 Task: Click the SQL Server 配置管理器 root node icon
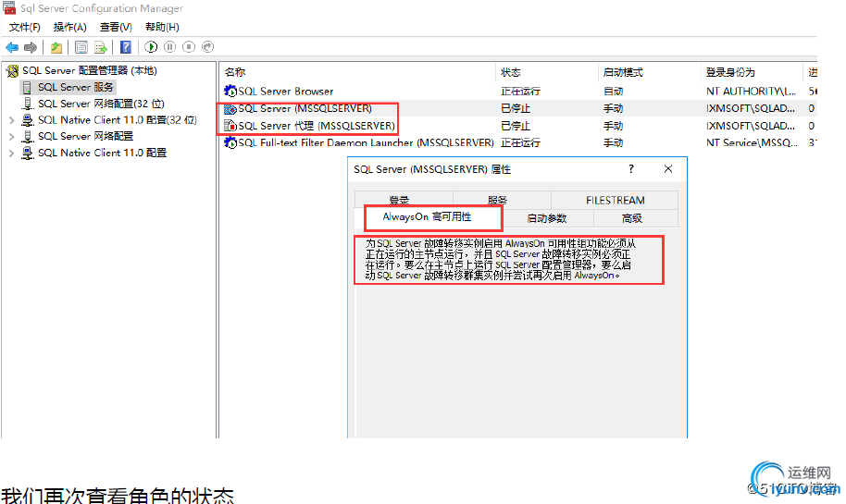[x=12, y=70]
